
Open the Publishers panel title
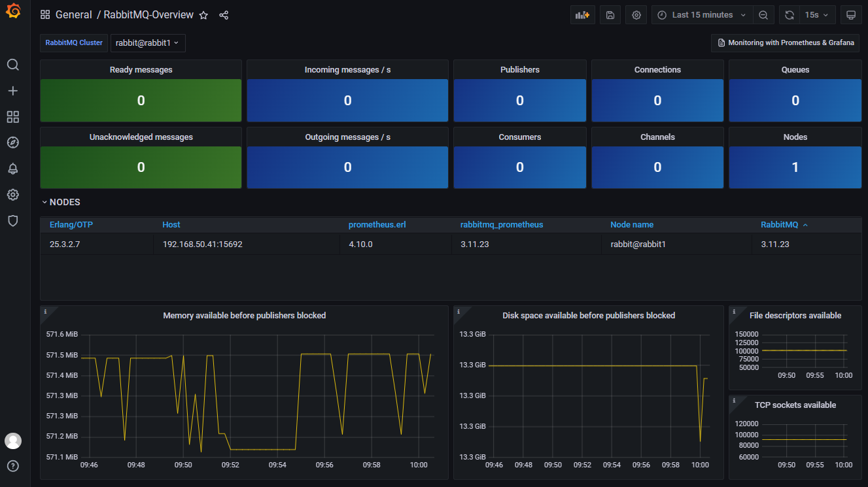pos(520,70)
